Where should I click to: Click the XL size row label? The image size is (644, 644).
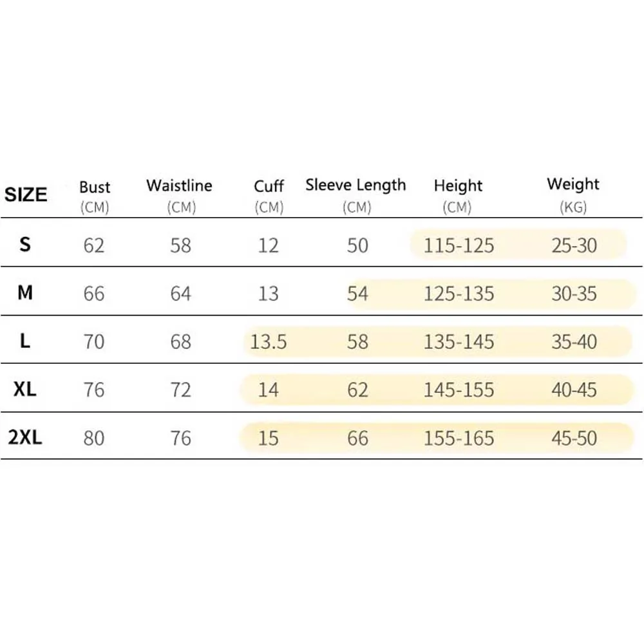pos(25,389)
